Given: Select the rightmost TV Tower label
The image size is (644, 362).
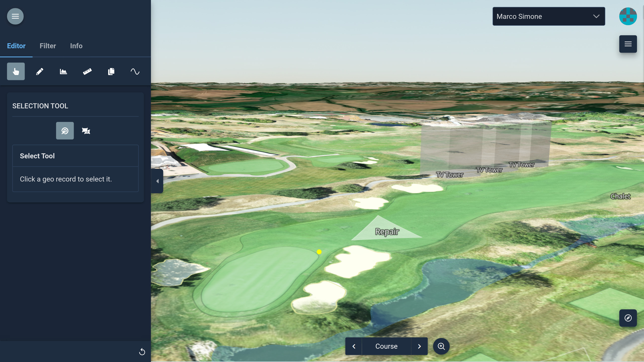Looking at the screenshot, I should pos(521,165).
